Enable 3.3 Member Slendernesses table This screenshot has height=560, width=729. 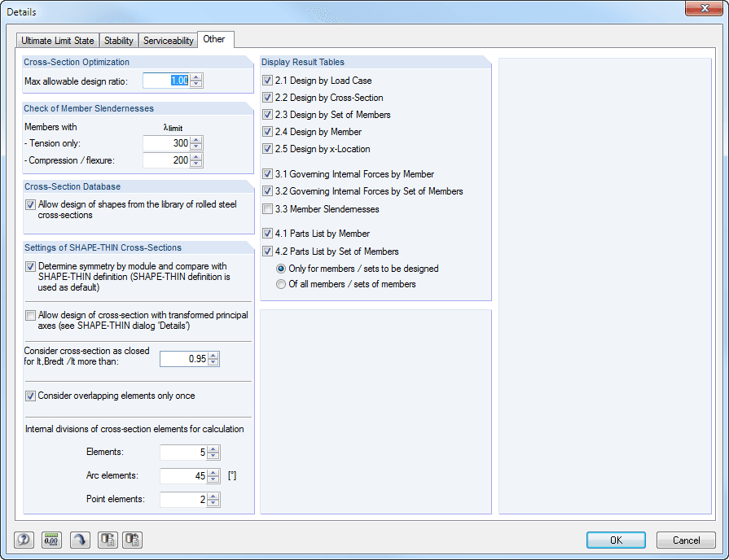[267, 209]
